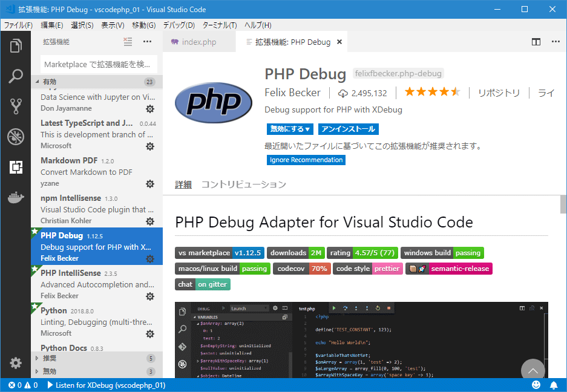The width and height of the screenshot is (567, 392).
Task: Open the Debug view in activity bar
Action: 16,137
